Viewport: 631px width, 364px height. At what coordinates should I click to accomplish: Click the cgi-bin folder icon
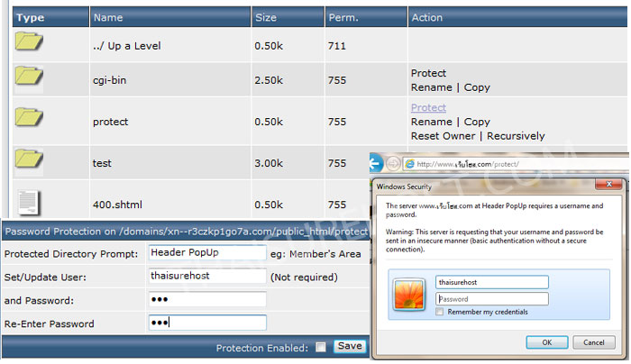coord(29,80)
